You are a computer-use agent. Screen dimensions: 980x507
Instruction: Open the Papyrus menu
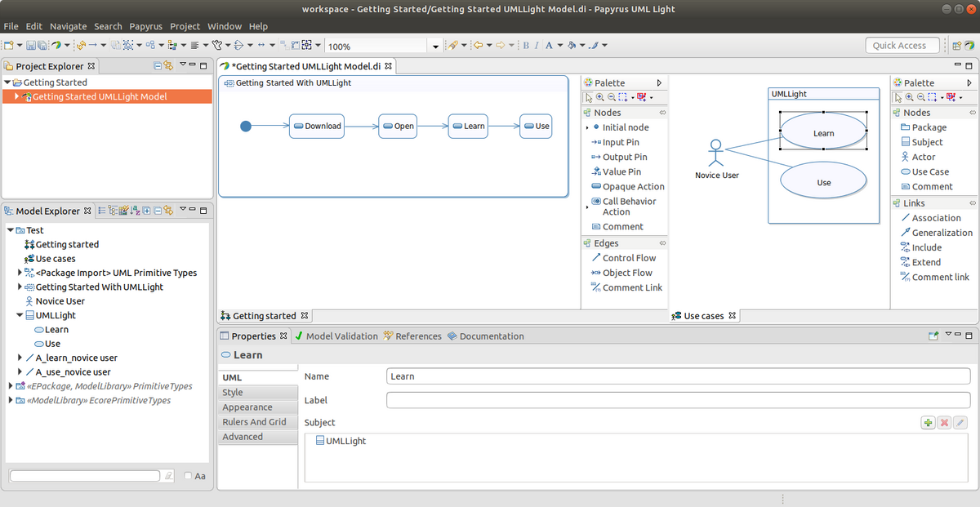(x=146, y=26)
